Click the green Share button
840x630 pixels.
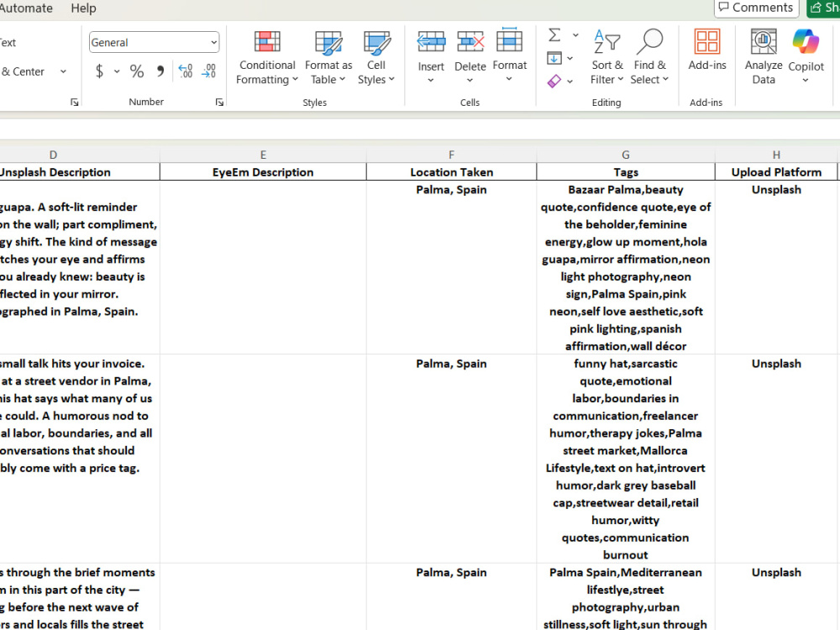tap(824, 8)
